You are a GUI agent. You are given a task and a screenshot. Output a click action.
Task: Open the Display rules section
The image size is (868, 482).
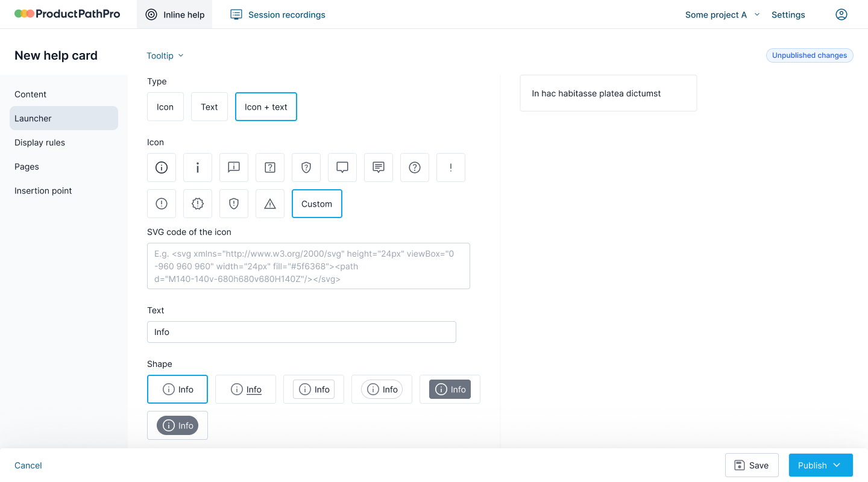[40, 142]
